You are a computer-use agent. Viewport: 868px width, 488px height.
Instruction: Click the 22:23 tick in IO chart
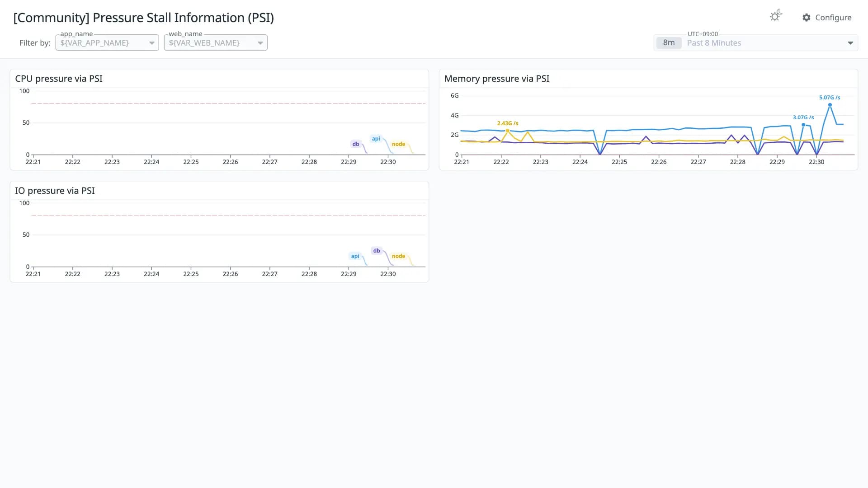click(112, 274)
